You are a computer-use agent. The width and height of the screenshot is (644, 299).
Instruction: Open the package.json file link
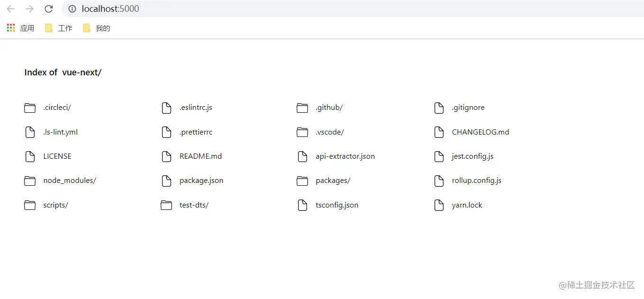coord(201,181)
